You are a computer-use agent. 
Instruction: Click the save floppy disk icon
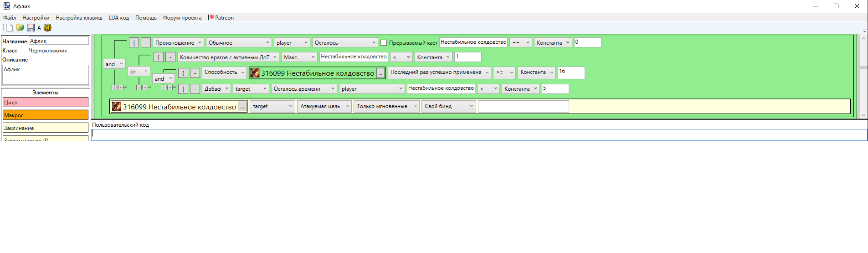point(31,28)
